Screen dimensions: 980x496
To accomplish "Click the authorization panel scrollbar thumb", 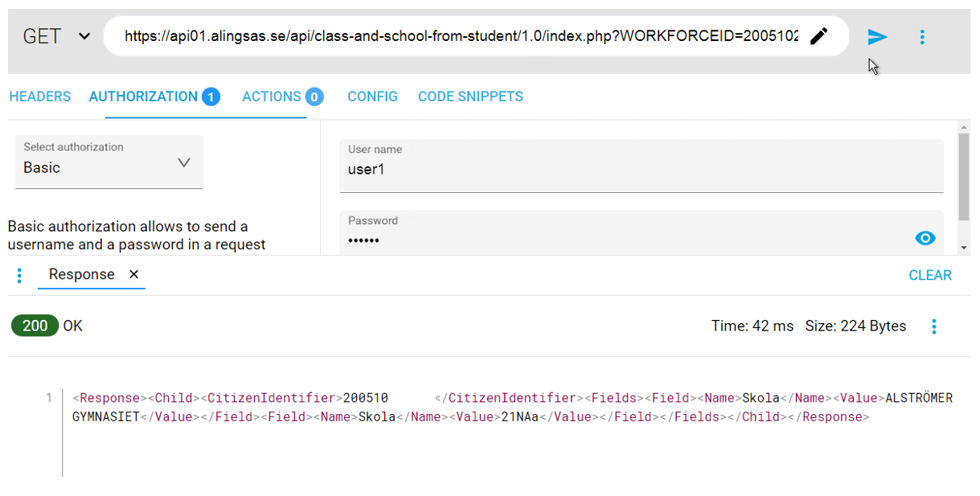I will [964, 177].
